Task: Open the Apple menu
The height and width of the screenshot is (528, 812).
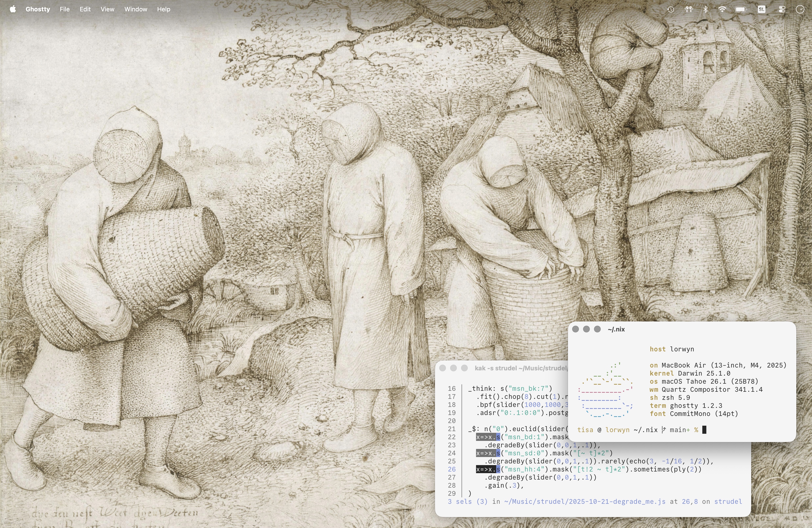Action: point(13,9)
